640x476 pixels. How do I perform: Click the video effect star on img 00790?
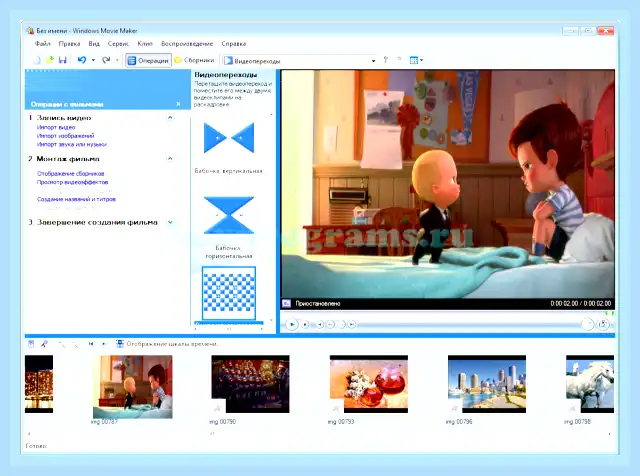[x=218, y=407]
